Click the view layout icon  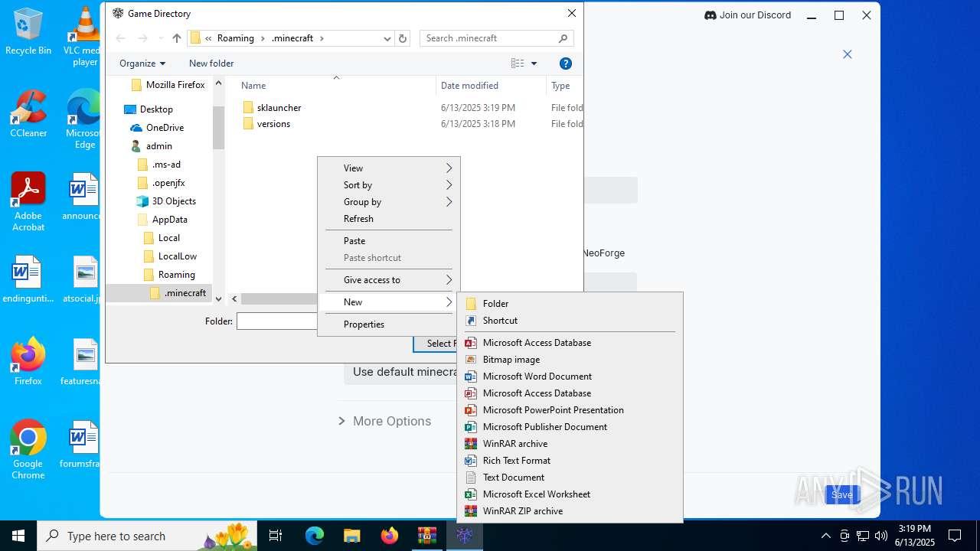point(518,64)
